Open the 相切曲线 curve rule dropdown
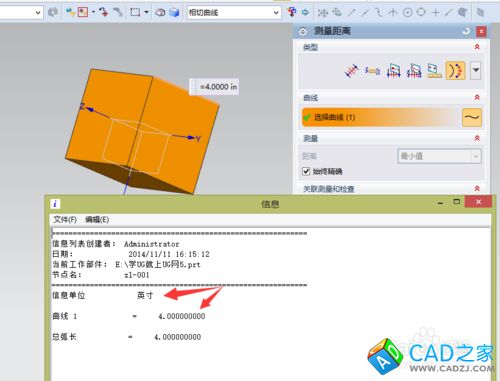Viewport: 500px width, 381px height. [x=234, y=13]
